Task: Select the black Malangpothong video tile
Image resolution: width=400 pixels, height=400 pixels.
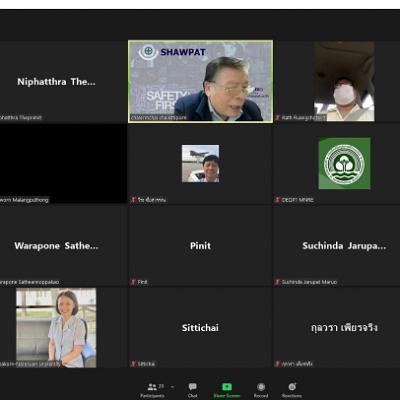Action: tap(63, 163)
